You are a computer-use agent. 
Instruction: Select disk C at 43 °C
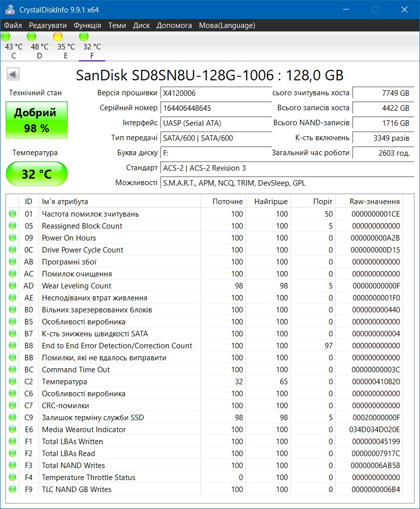coord(13,46)
